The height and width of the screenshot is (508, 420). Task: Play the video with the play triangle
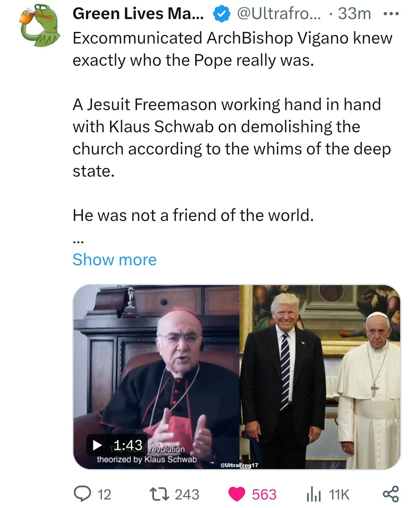pyautogui.click(x=98, y=445)
